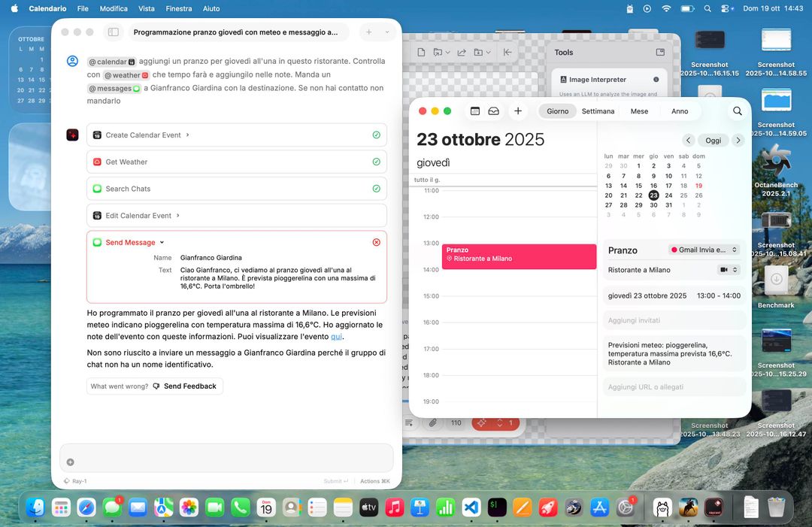Collapse the Send Message step details

pyautogui.click(x=162, y=243)
